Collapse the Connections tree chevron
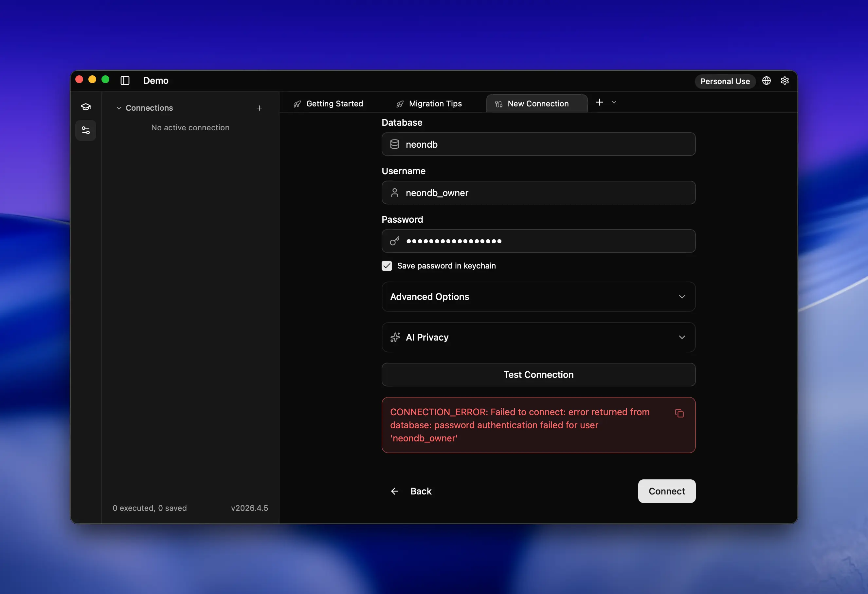The height and width of the screenshot is (594, 868). click(119, 108)
